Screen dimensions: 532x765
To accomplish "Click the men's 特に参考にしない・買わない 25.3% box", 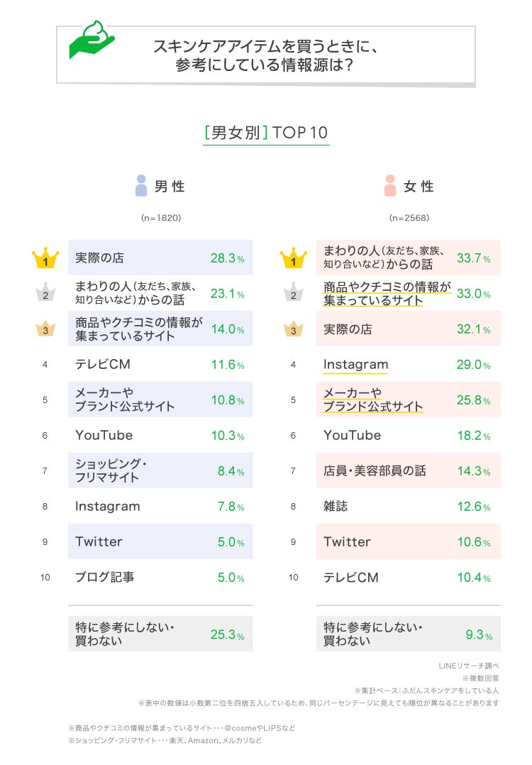I will tap(160, 634).
